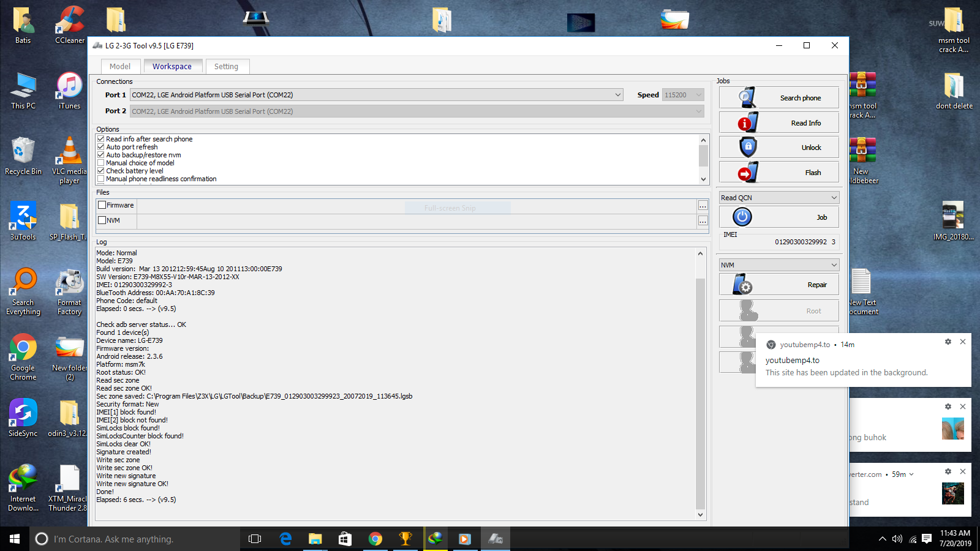
Task: Open the Format Factory shortcut
Action: tap(70, 291)
